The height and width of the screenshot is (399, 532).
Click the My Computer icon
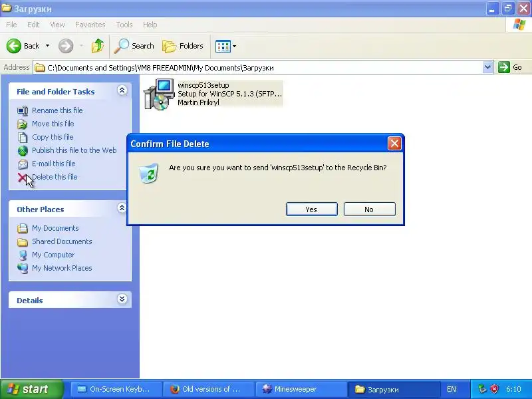[23, 255]
